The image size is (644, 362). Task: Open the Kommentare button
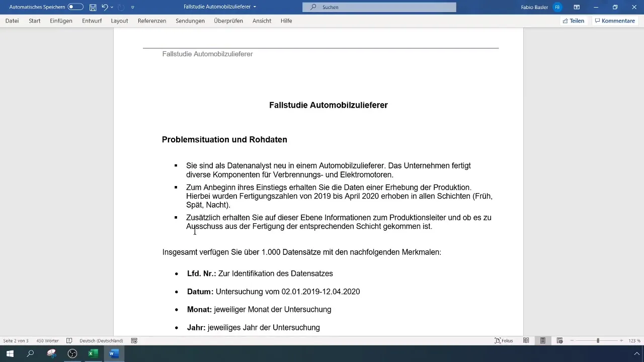(x=615, y=21)
